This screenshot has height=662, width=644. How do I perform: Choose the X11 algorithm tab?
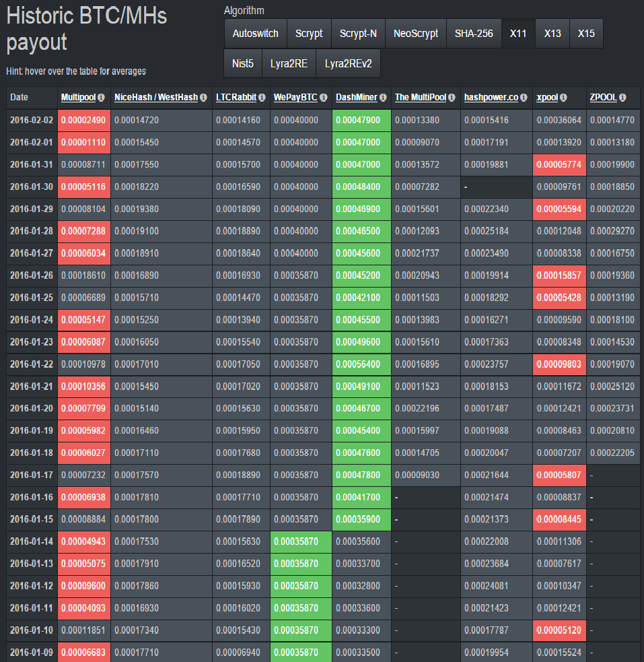518,34
